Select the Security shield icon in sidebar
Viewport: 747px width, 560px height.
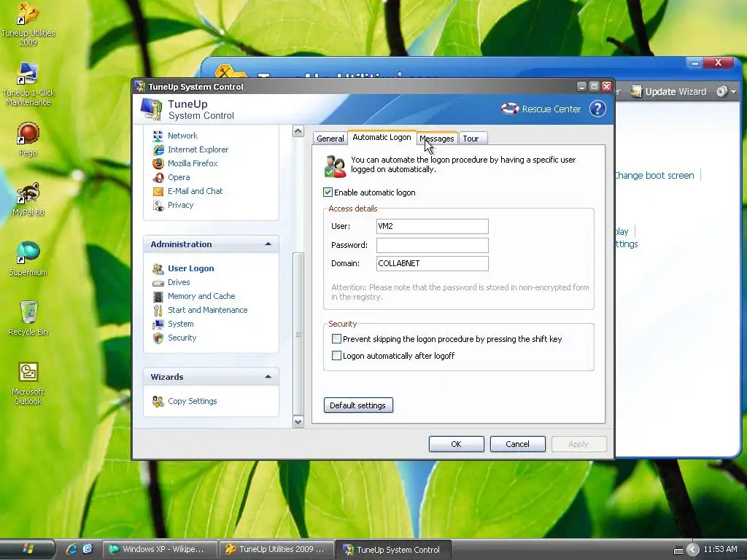[158, 338]
